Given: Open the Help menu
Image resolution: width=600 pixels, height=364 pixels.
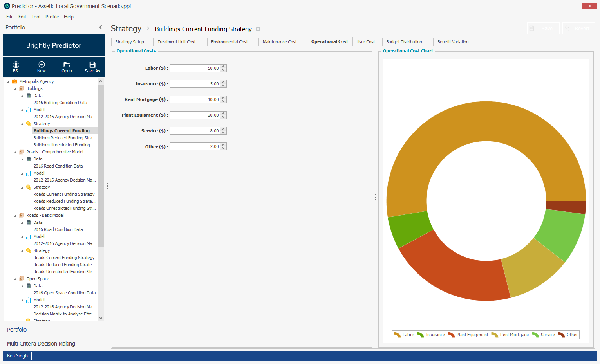Looking at the screenshot, I should coord(69,17).
